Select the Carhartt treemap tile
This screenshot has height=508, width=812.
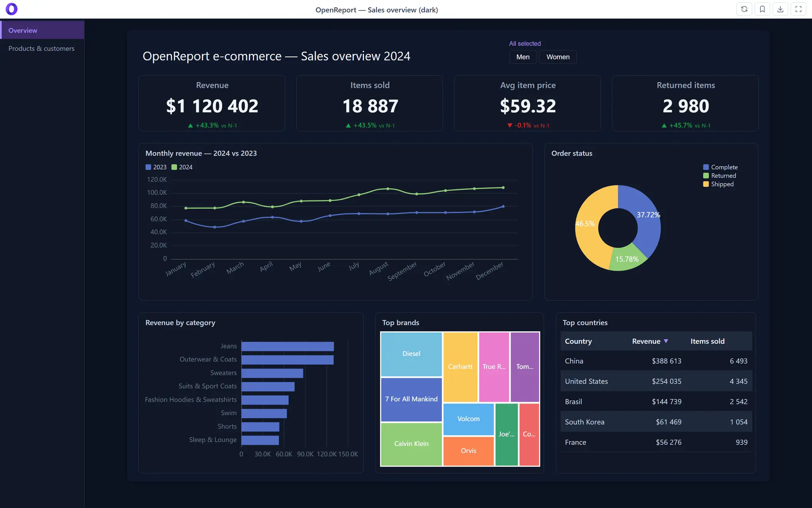coord(460,367)
